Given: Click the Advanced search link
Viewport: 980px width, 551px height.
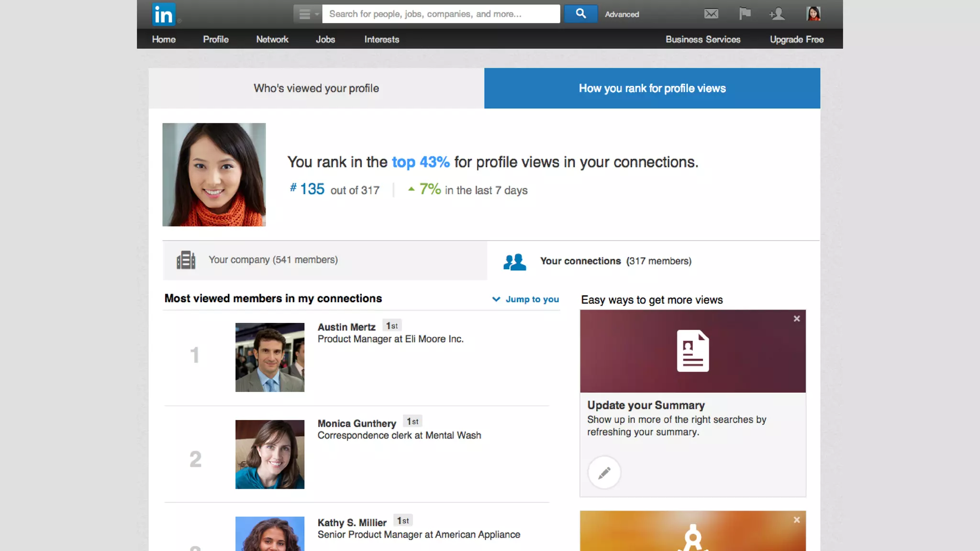Looking at the screenshot, I should [x=622, y=14].
